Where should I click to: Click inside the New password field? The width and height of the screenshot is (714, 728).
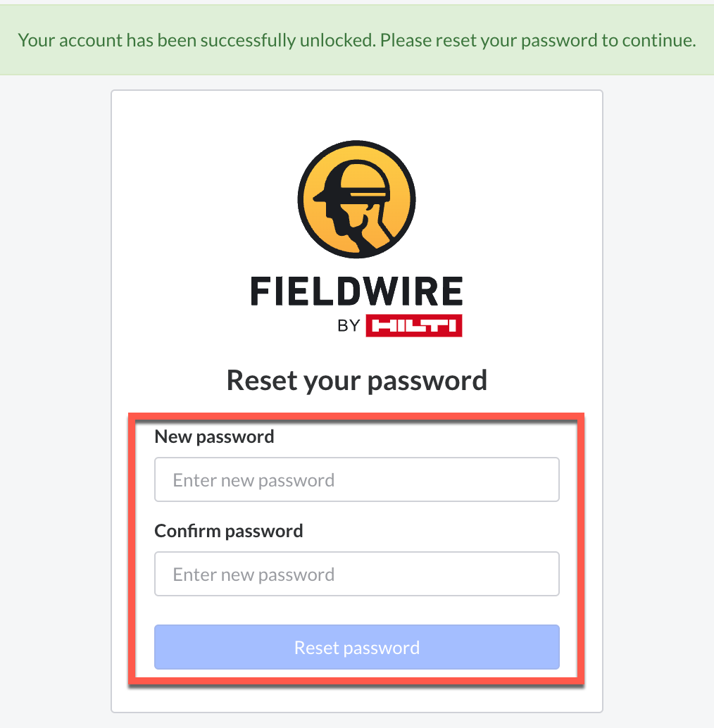356,479
